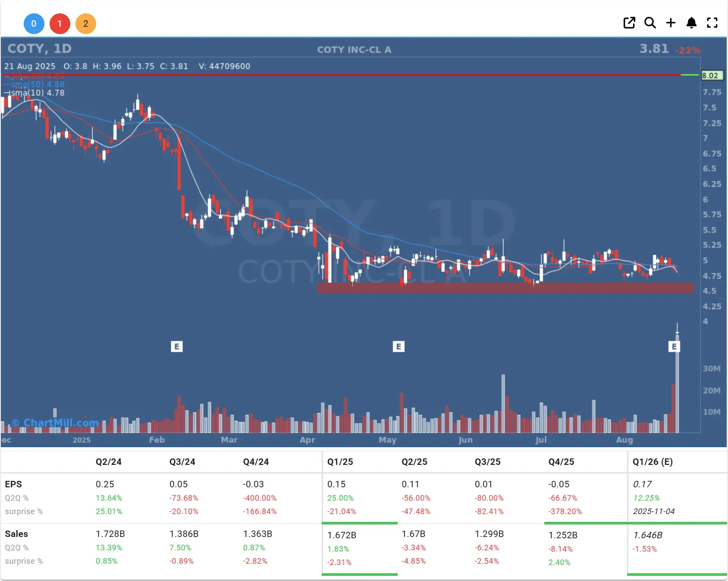Click the Q3/25 column header
Screen dimensions: 728x581
pos(488,462)
